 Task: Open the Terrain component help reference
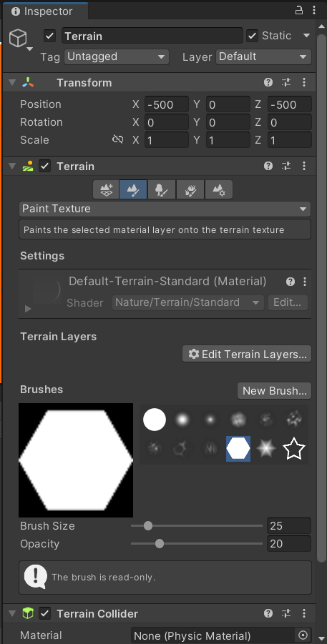(x=268, y=166)
